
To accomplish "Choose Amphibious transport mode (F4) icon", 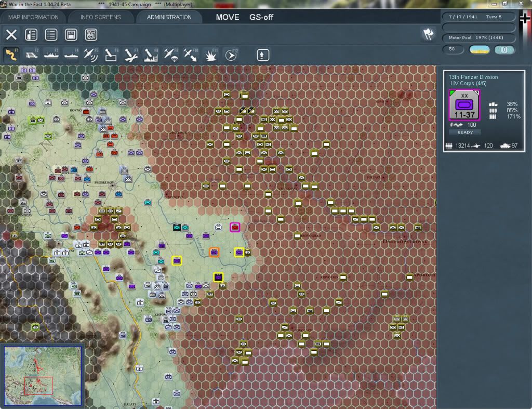I will tap(71, 55).
